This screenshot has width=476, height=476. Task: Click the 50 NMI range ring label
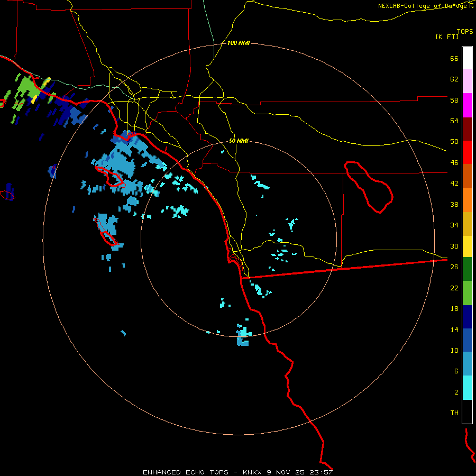(x=239, y=141)
